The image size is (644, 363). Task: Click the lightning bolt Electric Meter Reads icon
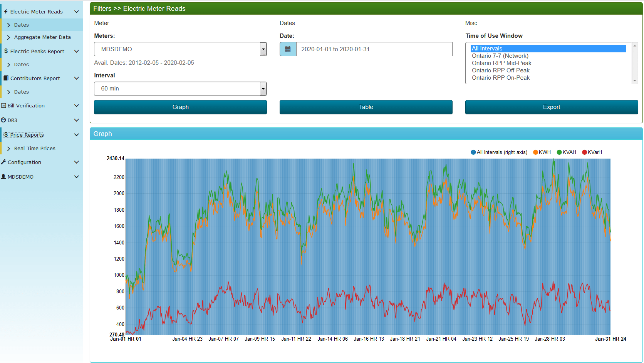click(x=6, y=12)
